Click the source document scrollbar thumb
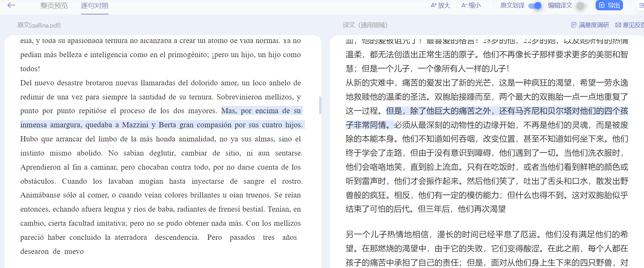The height and width of the screenshot is (268, 644). 320,105
